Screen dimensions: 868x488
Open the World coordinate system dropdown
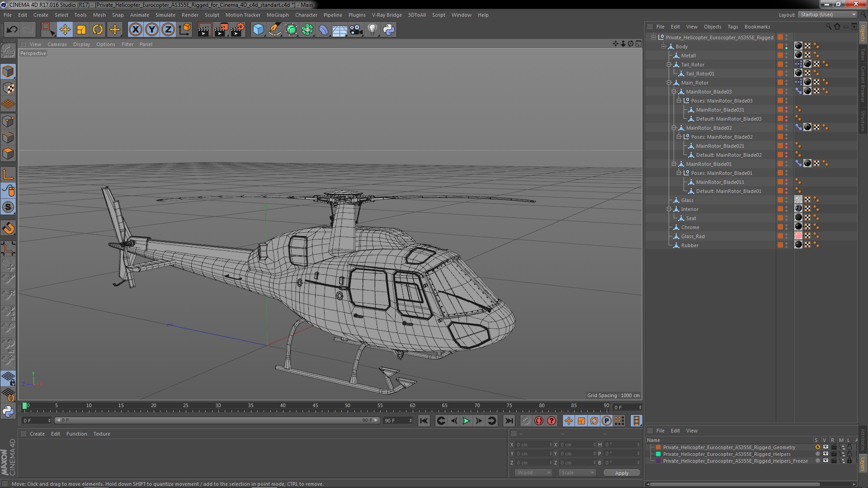(x=533, y=473)
